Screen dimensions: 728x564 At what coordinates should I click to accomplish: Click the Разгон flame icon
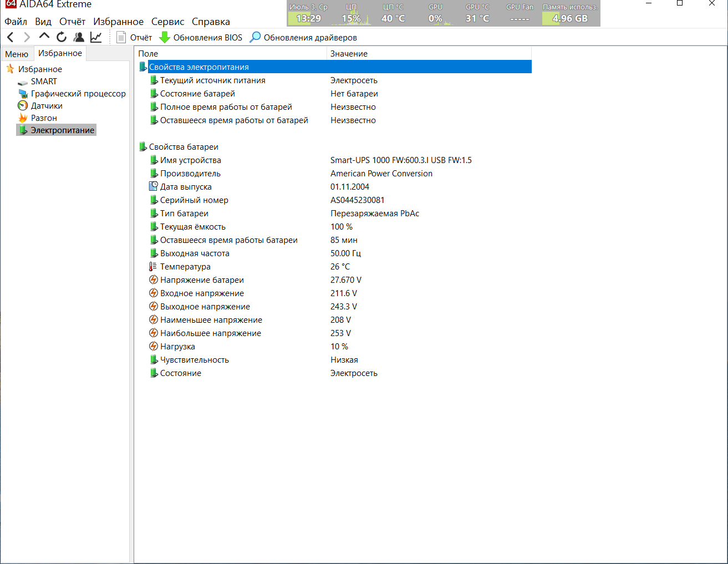tap(23, 118)
